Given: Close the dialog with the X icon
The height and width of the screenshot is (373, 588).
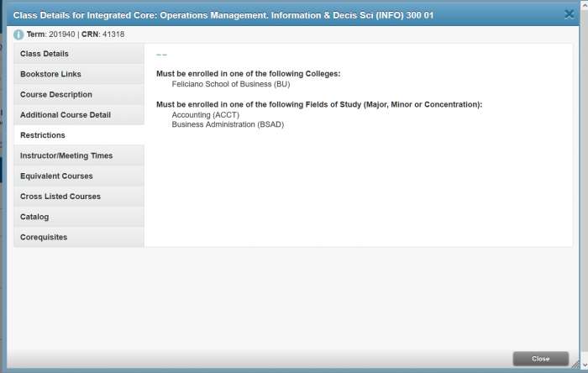Looking at the screenshot, I should click(569, 14).
